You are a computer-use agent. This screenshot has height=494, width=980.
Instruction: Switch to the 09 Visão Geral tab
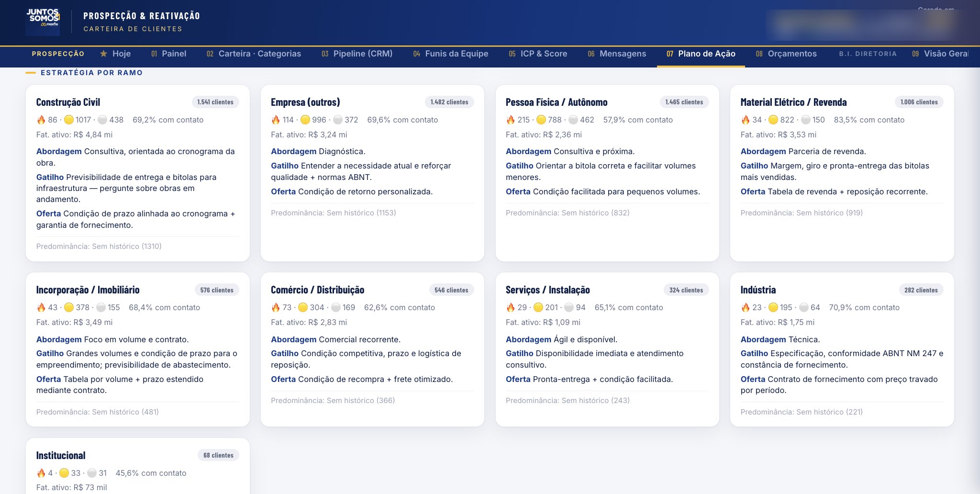(940, 54)
